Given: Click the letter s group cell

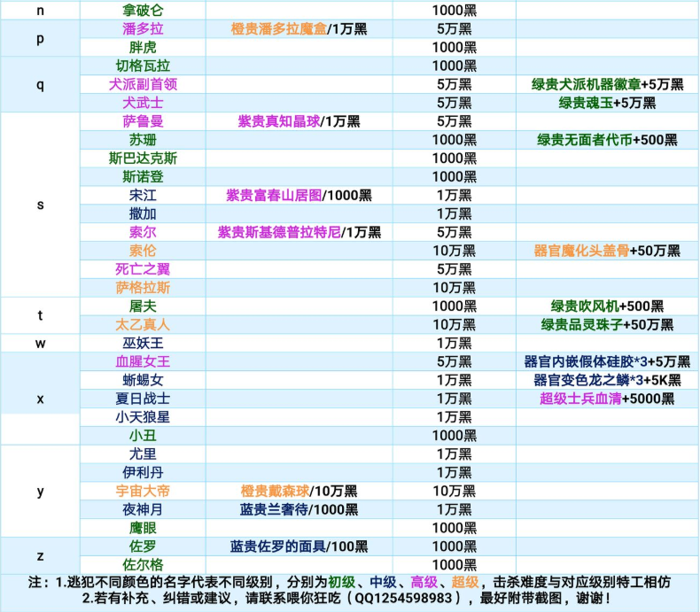Looking at the screenshot, I should point(40,205).
